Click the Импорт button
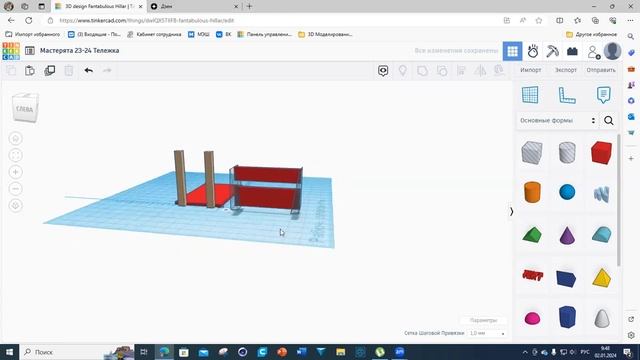The height and width of the screenshot is (360, 640). pyautogui.click(x=531, y=70)
